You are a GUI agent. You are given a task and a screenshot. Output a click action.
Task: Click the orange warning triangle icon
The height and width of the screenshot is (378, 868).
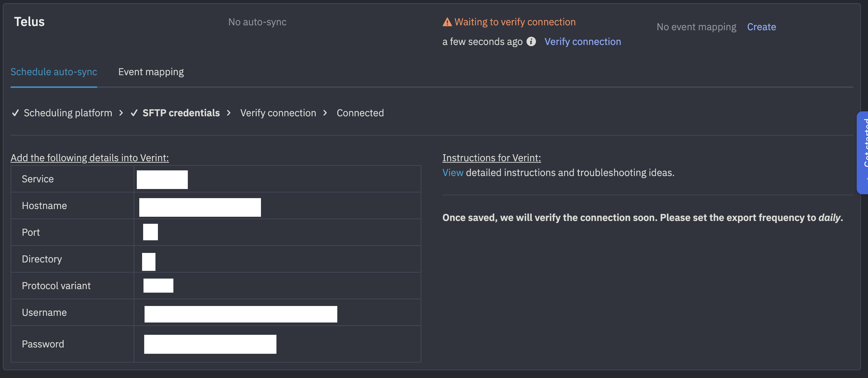447,21
